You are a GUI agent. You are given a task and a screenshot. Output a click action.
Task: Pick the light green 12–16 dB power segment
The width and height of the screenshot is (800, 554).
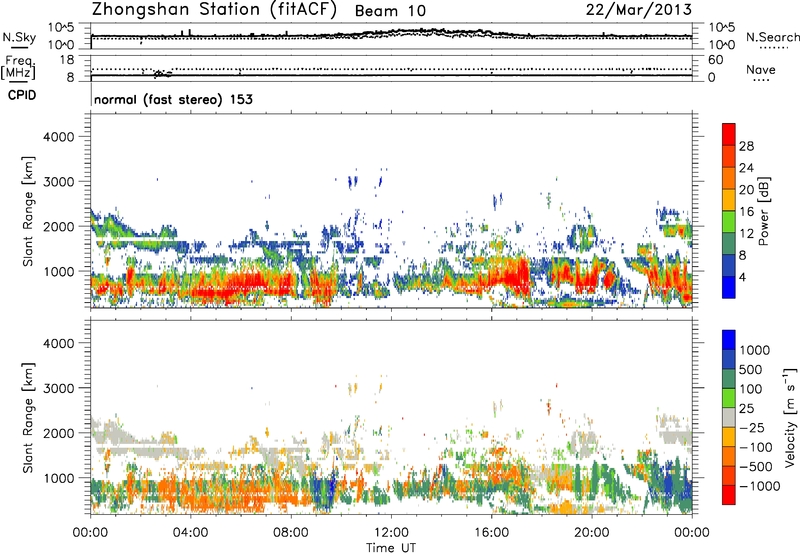click(x=729, y=221)
